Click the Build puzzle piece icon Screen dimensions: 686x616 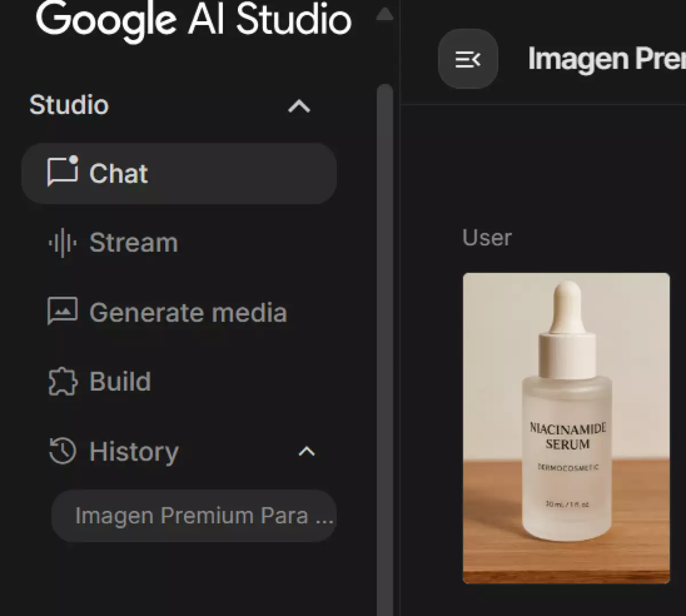[x=62, y=381]
